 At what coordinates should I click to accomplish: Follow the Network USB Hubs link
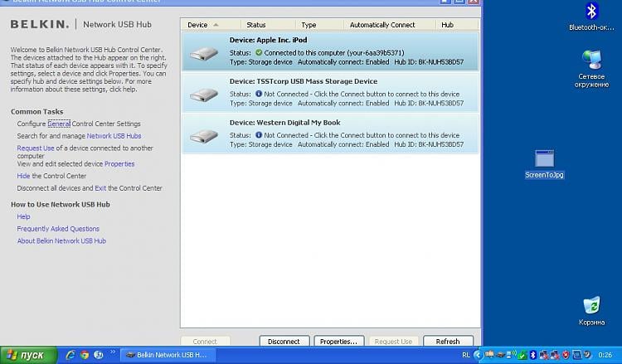[114, 136]
